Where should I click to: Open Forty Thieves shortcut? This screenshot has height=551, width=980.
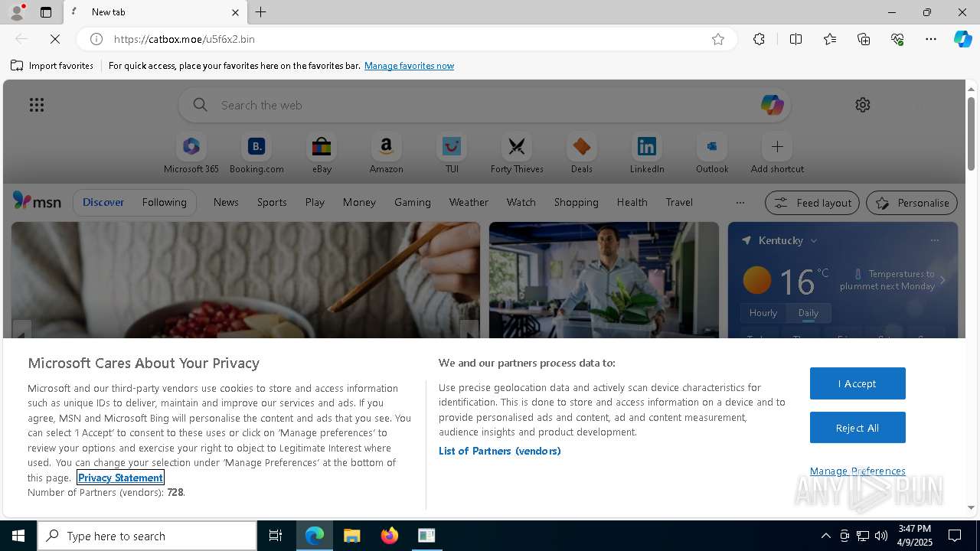[517, 154]
